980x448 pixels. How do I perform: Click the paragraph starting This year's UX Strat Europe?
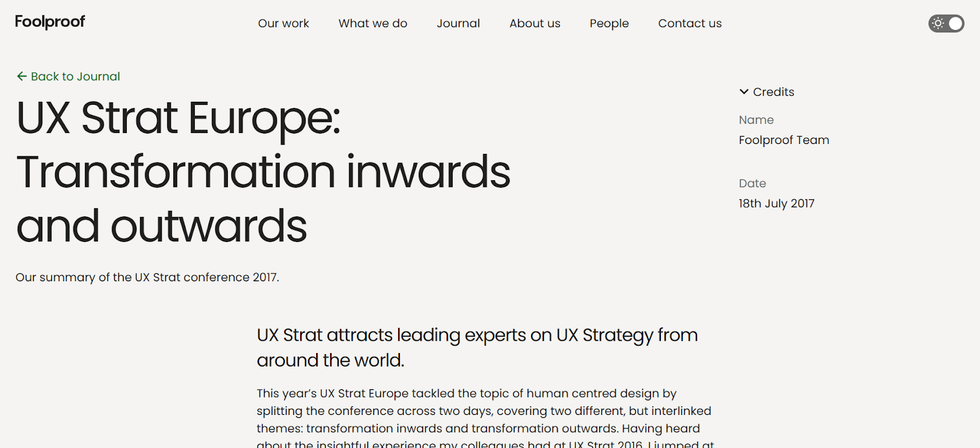(485, 418)
